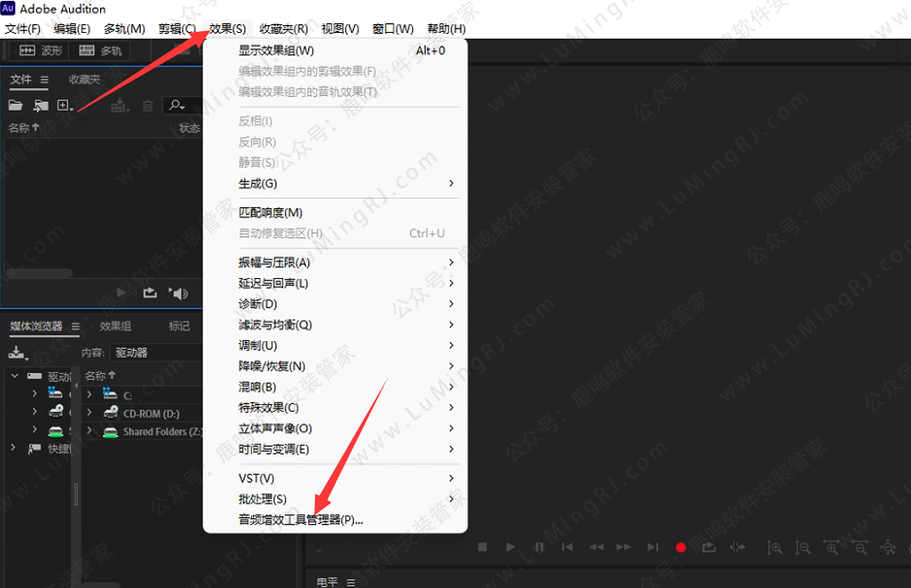Click the delete trash icon in Files panel
911x588 pixels.
147,105
